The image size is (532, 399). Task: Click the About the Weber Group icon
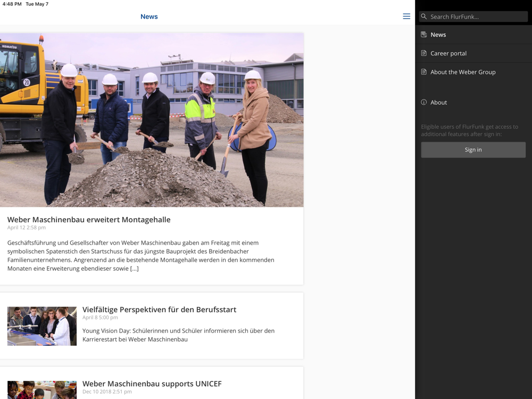pos(424,72)
